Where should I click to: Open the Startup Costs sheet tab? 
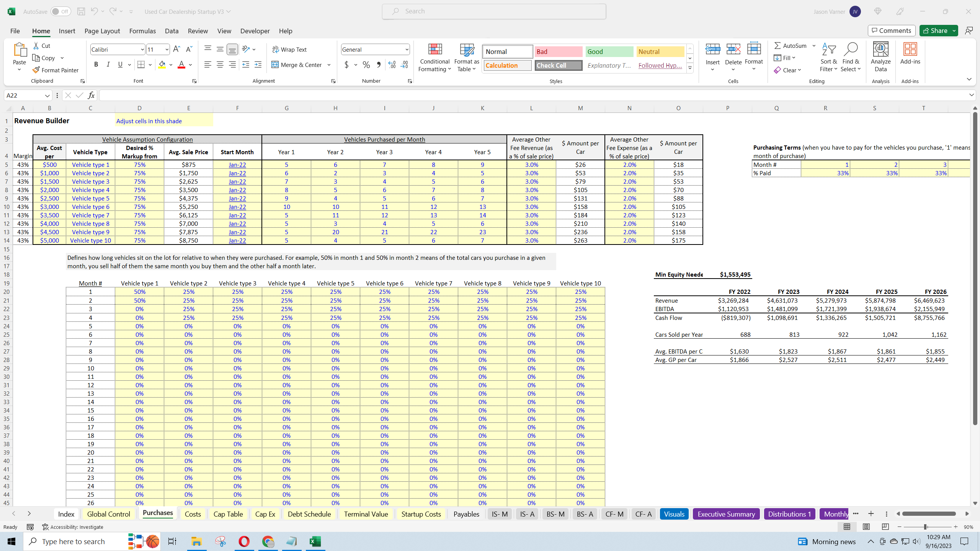point(420,514)
